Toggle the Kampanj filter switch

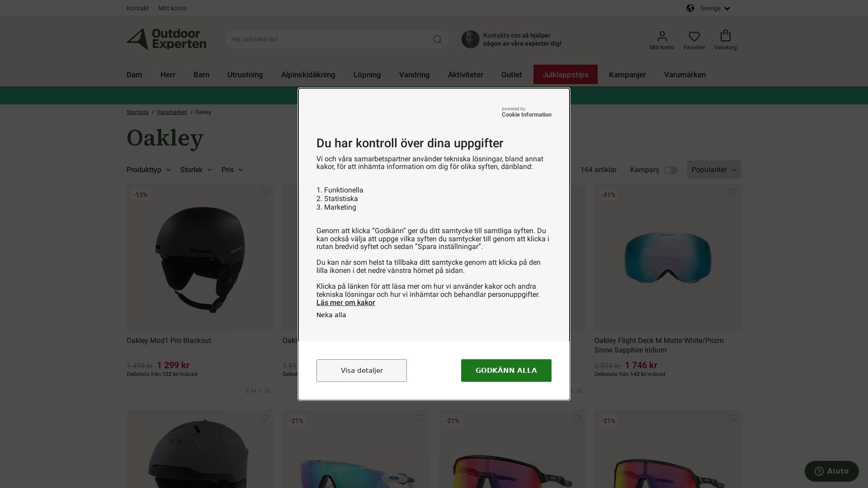click(x=671, y=170)
